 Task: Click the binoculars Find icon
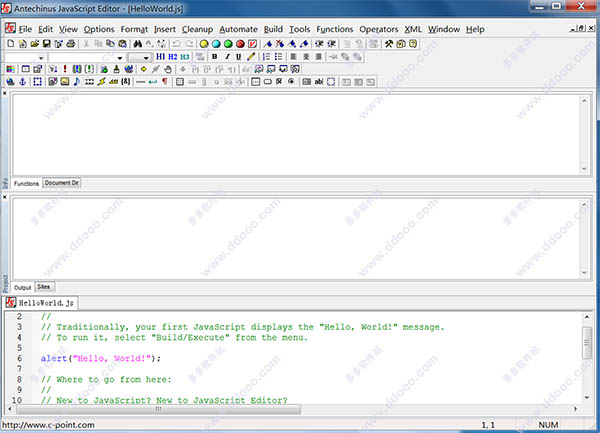click(137, 44)
